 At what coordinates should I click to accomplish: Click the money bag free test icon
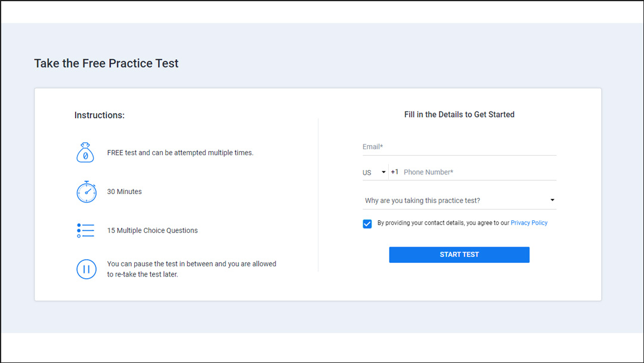tap(85, 153)
